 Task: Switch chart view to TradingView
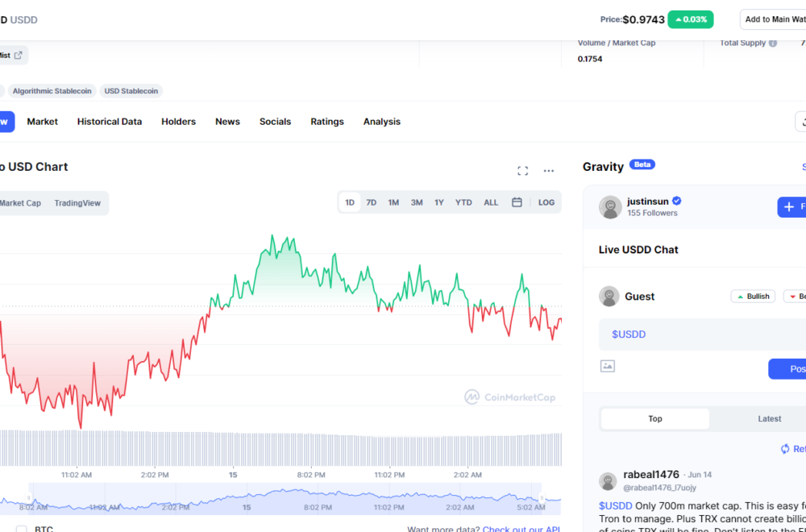click(77, 203)
